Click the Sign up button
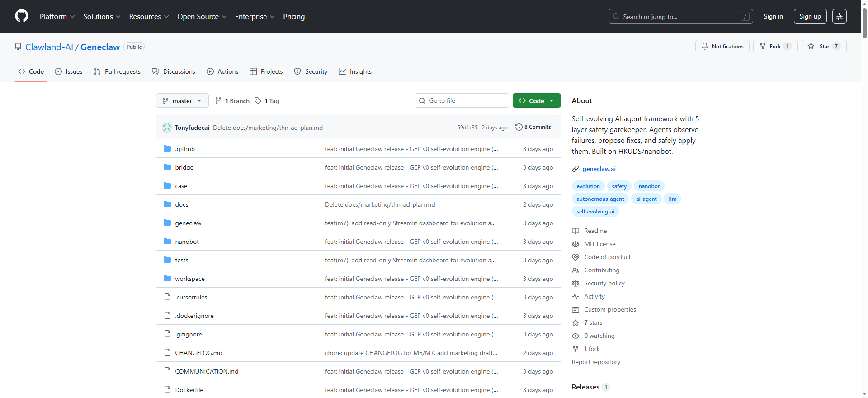This screenshot has height=398, width=868. pos(810,16)
